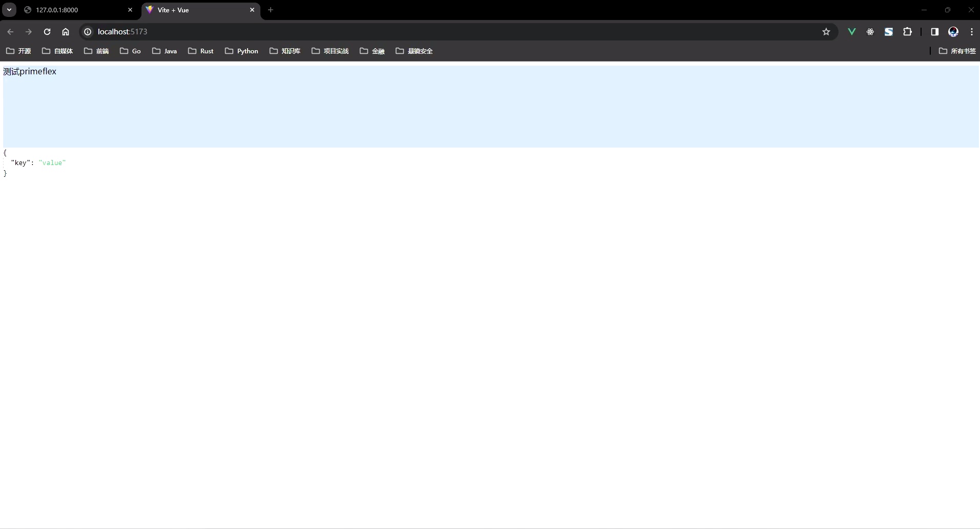Open the three-dot browser menu
The image size is (980, 529).
[972, 32]
